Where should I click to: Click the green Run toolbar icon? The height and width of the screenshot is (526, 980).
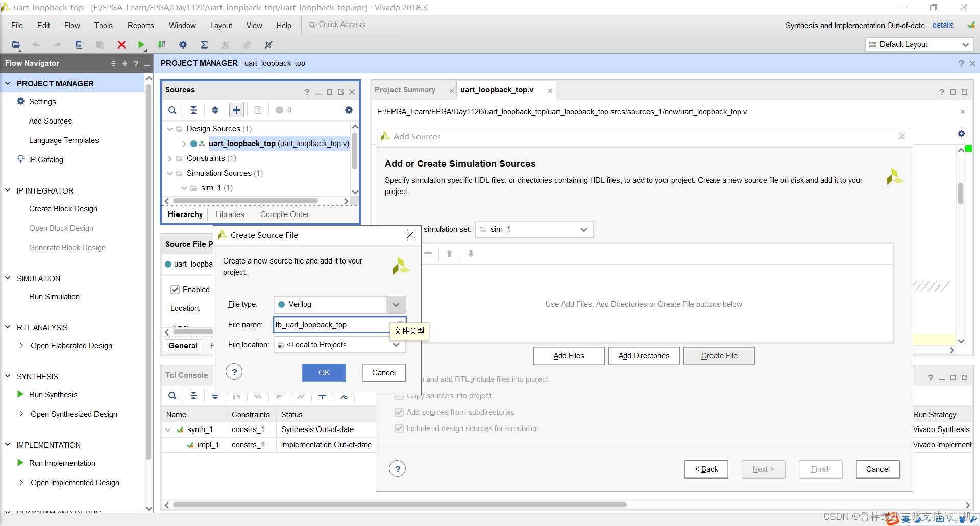pos(141,45)
